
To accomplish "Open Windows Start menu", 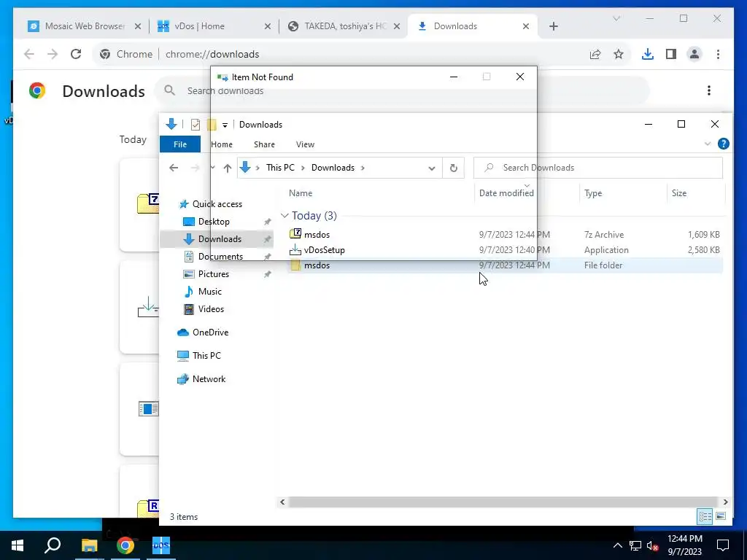I will coord(18,545).
